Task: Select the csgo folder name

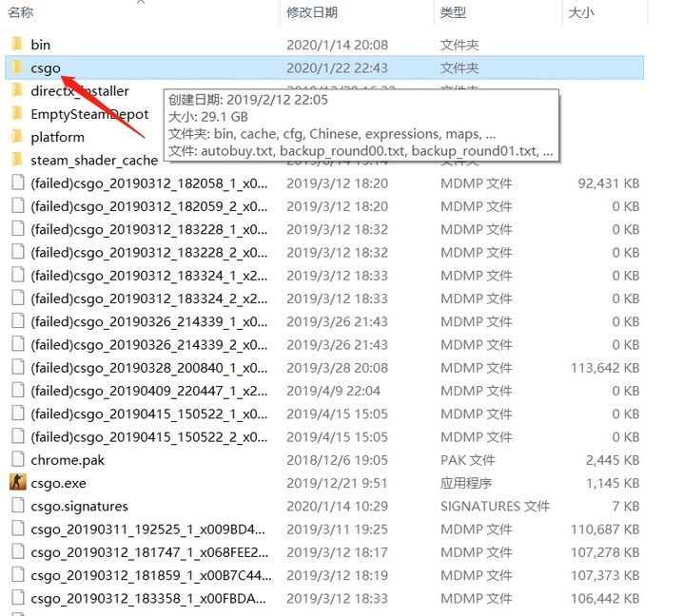Action: pyautogui.click(x=46, y=68)
